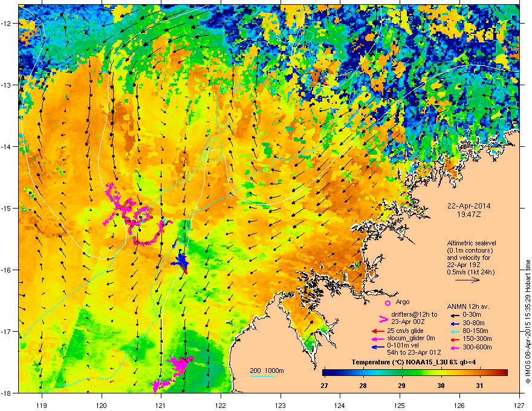Image resolution: width=532 pixels, height=411 pixels.
Task: Click latitude axis label -12
Action: (x=7, y=24)
